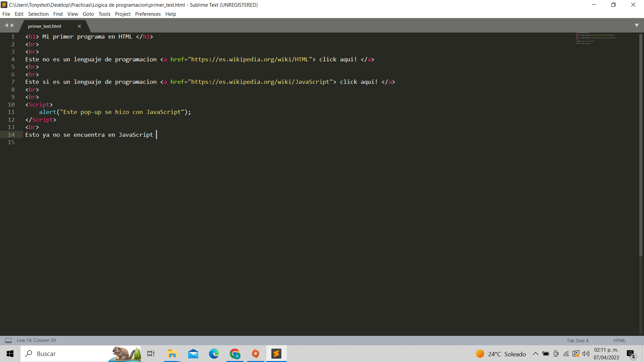Open the HTML syntax selector

click(x=619, y=341)
